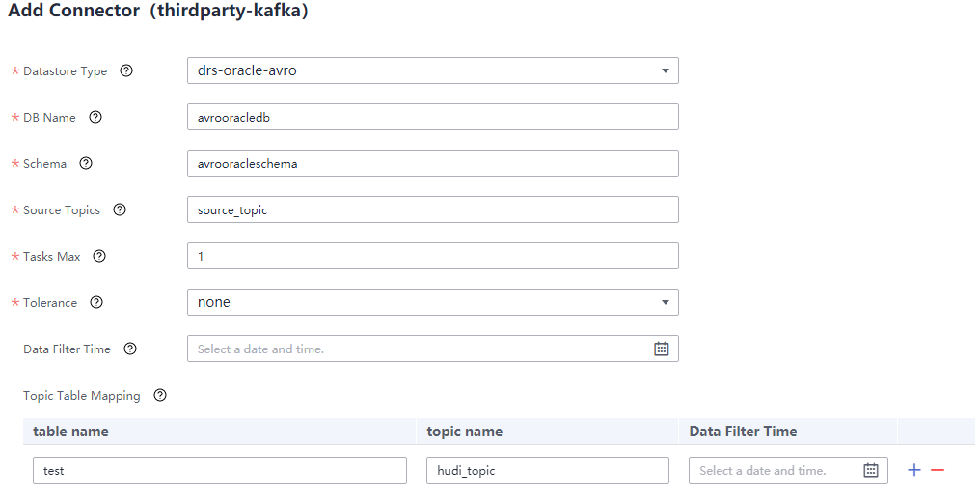Open the Datastore Type drs-oracle-avro dropdown
Image resolution: width=980 pixels, height=502 pixels.
432,71
